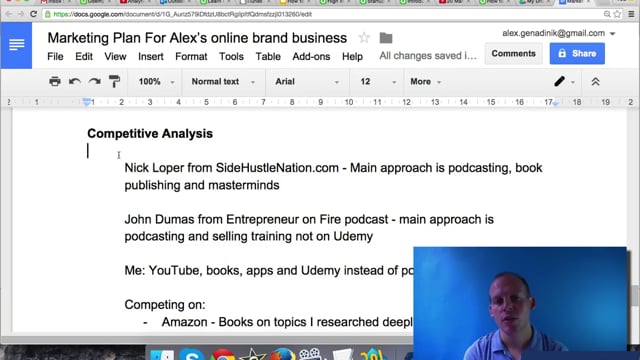Screen dimensions: 640x360
Task: Click the John Dumas from Entrepreneur on Fire line
Action: (x=309, y=219)
